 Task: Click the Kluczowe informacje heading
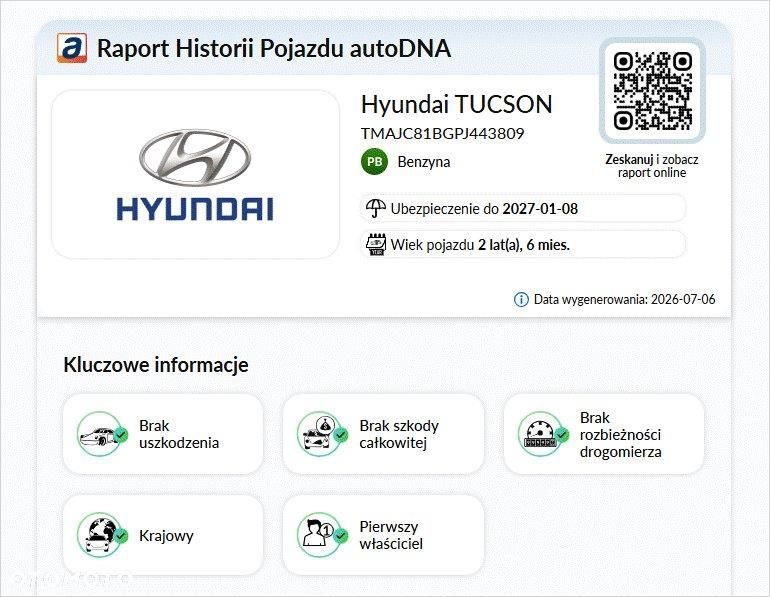coord(156,365)
